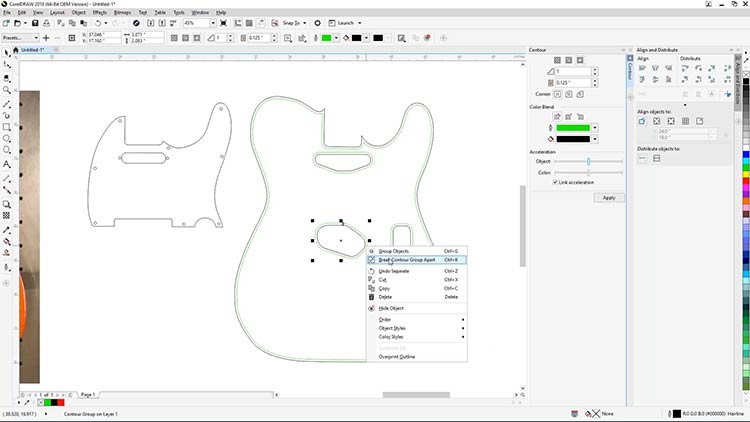The height and width of the screenshot is (422, 750).
Task: Choose Break Contour Group Apart
Action: pos(417,260)
